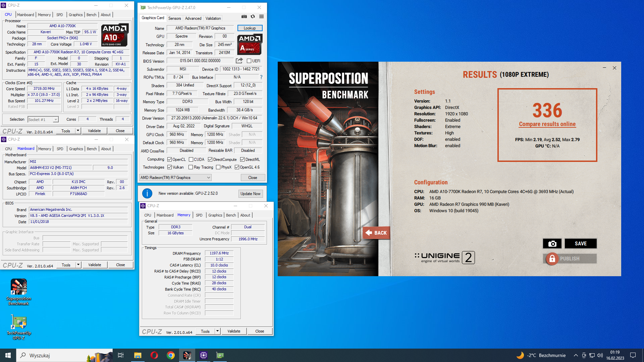
Task: Click the DRAM Frequency value 1197.6 MHz
Action: tap(219, 253)
